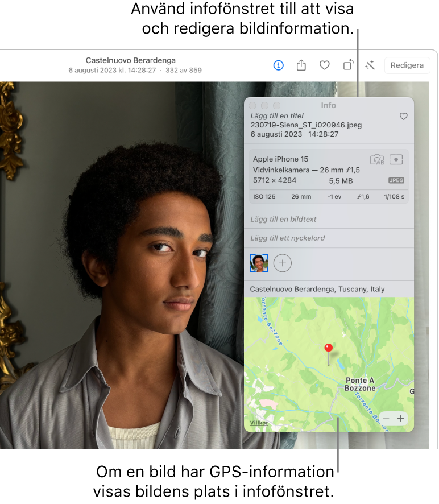Select the identified person's face thumbnail
The width and height of the screenshot is (439, 504).
(259, 263)
